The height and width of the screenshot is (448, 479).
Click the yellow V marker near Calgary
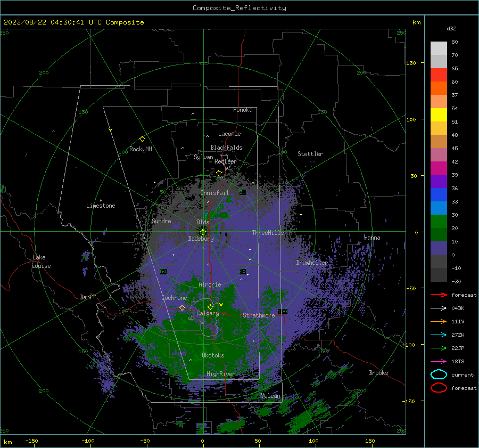[221, 305]
